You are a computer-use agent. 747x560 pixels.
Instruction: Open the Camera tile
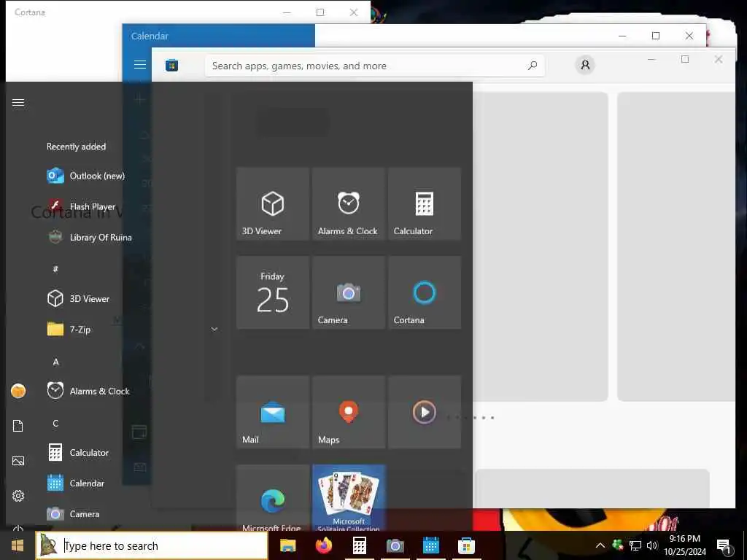point(348,292)
